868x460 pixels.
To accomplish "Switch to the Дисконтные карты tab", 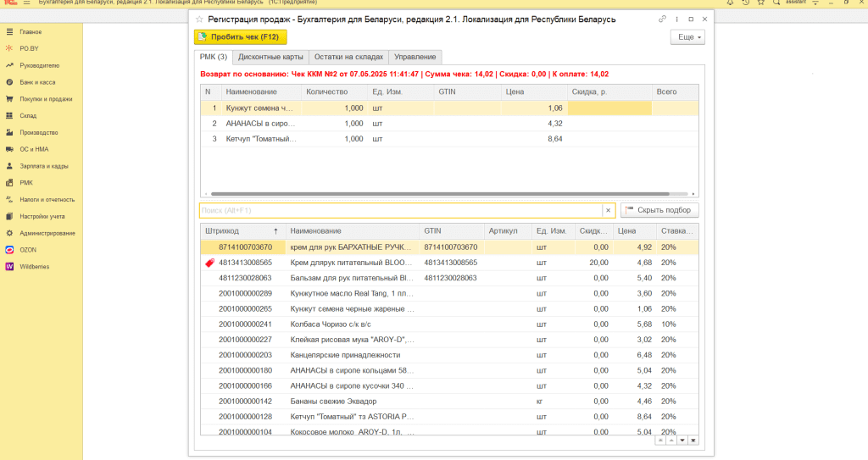I will pyautogui.click(x=270, y=57).
